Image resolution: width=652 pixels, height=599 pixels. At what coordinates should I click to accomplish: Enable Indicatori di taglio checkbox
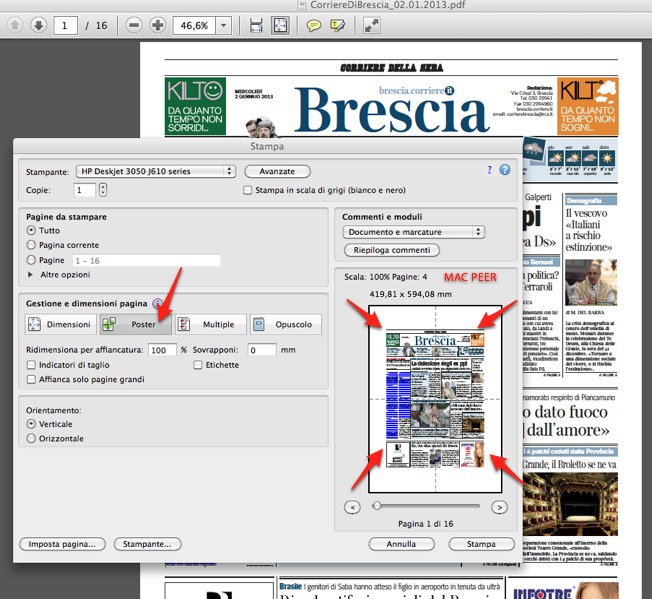click(31, 365)
